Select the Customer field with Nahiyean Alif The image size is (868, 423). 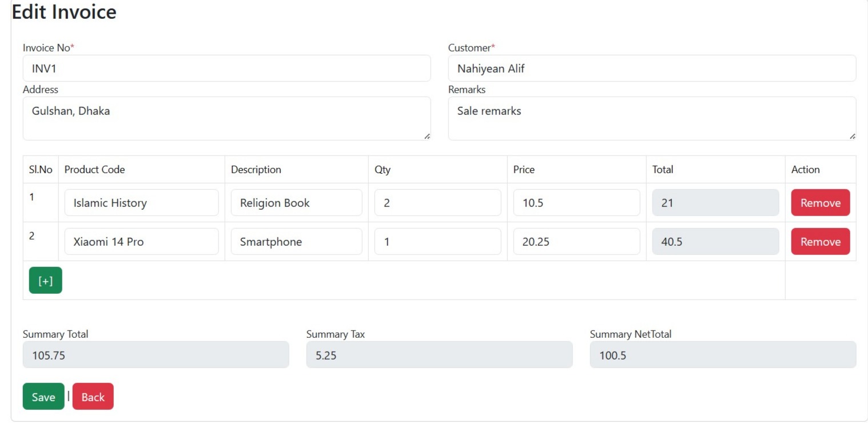(652, 68)
